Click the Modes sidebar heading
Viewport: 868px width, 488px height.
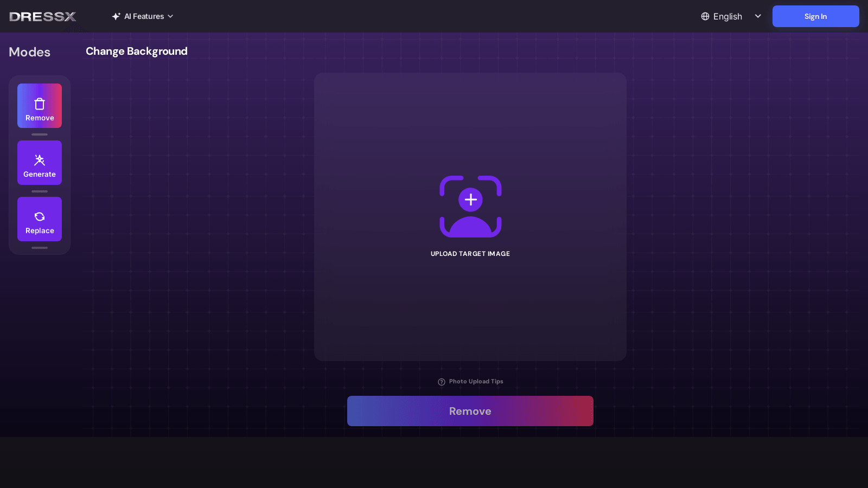point(30,52)
